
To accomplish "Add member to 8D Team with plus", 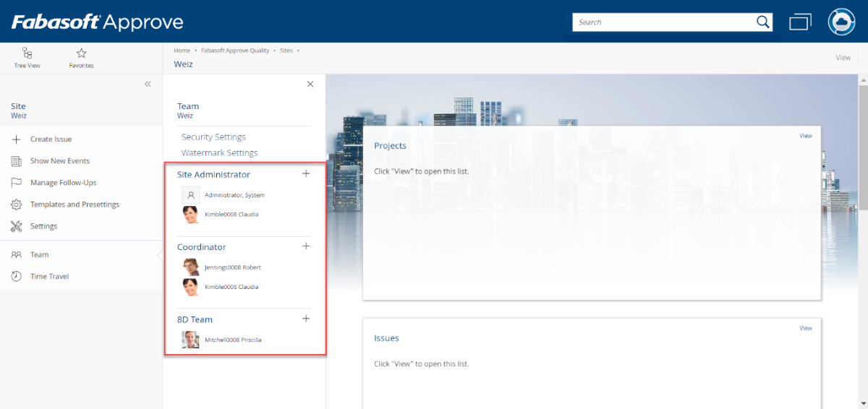I will pos(306,318).
